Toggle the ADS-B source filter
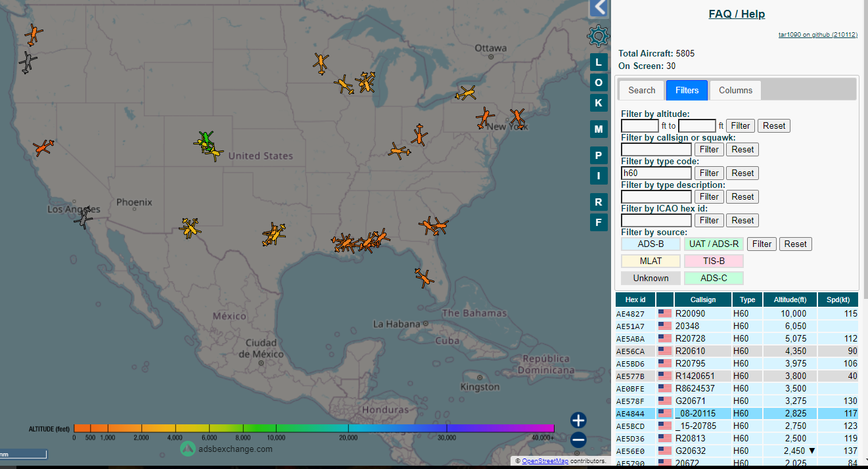 click(x=651, y=244)
